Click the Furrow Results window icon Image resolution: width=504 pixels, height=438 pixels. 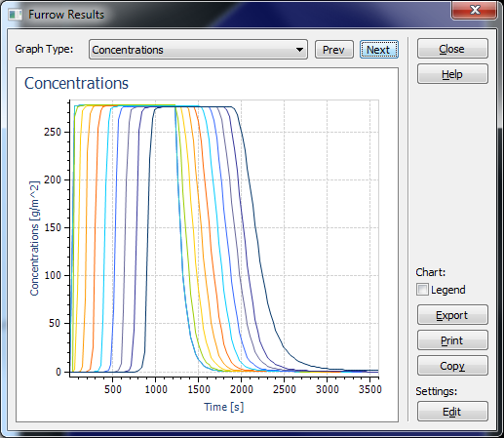[16, 15]
